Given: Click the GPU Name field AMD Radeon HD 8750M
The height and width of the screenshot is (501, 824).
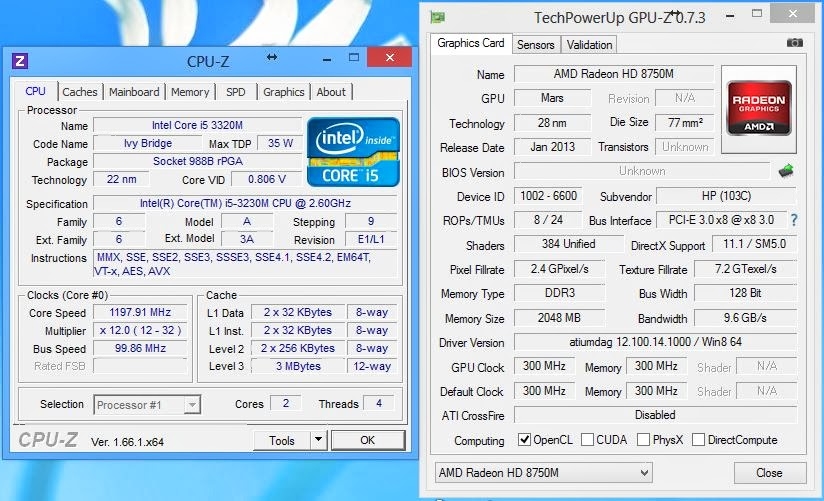Looking at the screenshot, I should point(613,74).
